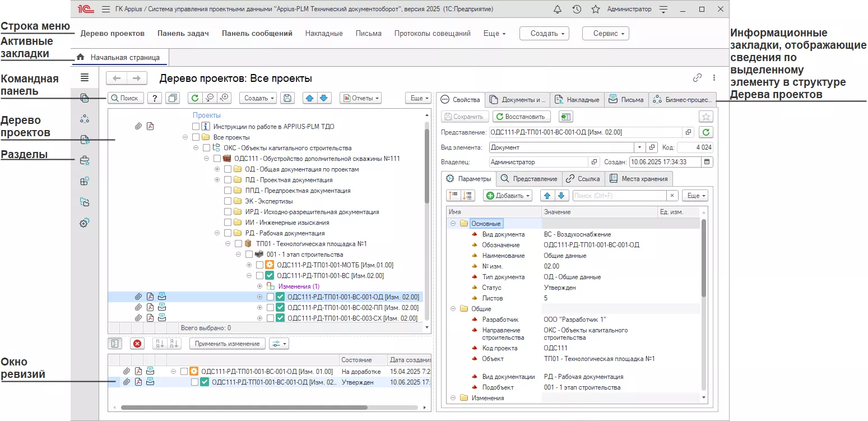Viewport: 868px width, 421px height.
Task: Click the red delete icon in revisions toolbar
Action: [137, 344]
